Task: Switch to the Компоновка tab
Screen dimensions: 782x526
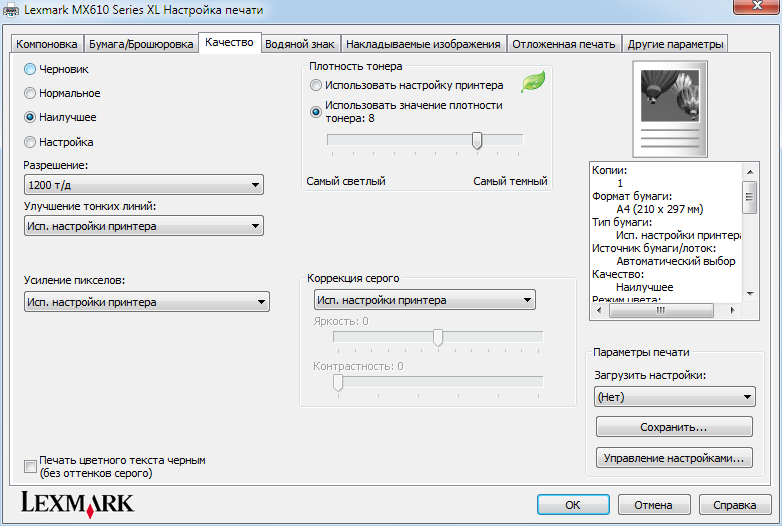Action: coord(46,44)
